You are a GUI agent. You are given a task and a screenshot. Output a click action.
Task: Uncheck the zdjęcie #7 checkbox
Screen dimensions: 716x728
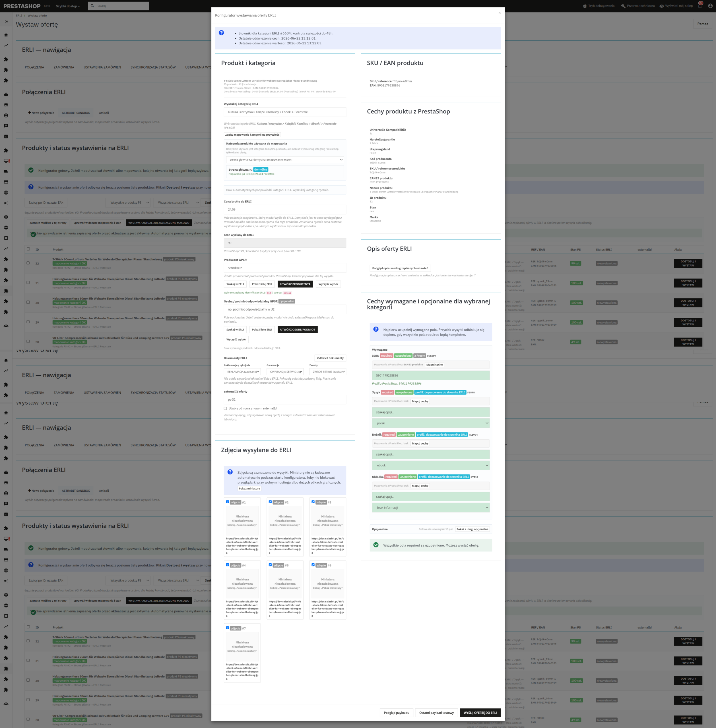tap(228, 628)
